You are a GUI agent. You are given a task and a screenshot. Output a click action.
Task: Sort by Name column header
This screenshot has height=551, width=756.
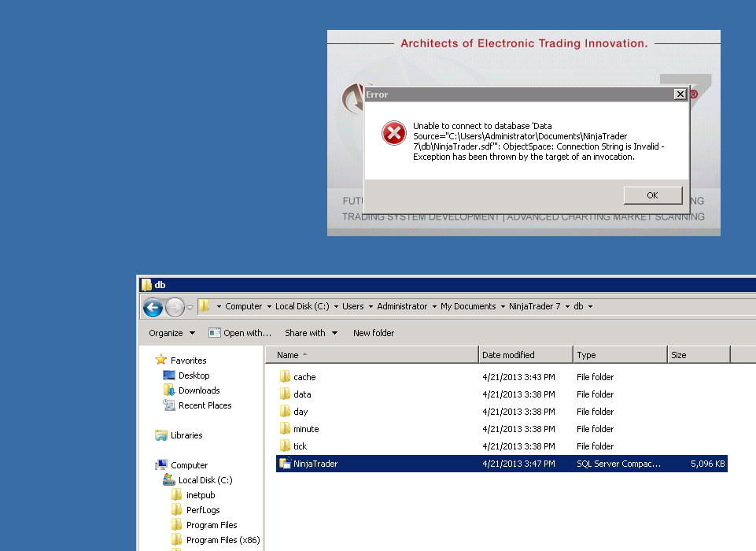372,355
